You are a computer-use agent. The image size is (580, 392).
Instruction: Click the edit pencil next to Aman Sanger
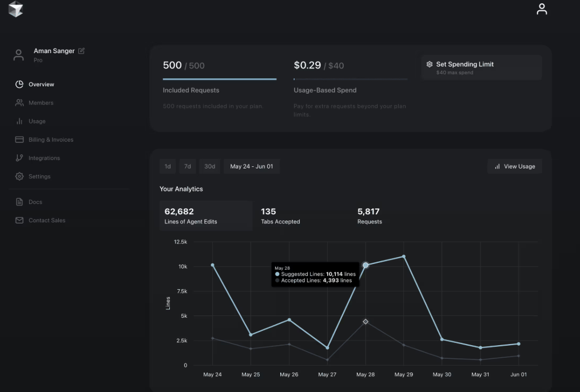81,51
